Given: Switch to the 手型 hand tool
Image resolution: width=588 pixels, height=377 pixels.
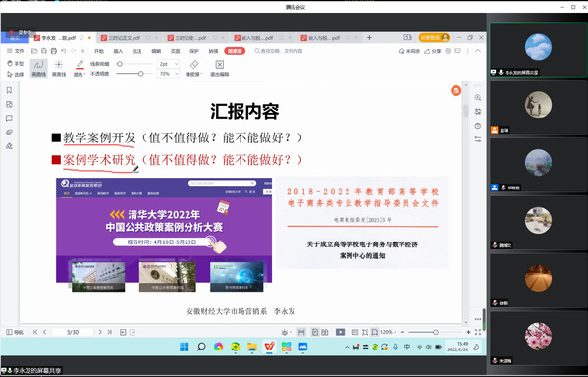Looking at the screenshot, I should (x=16, y=64).
